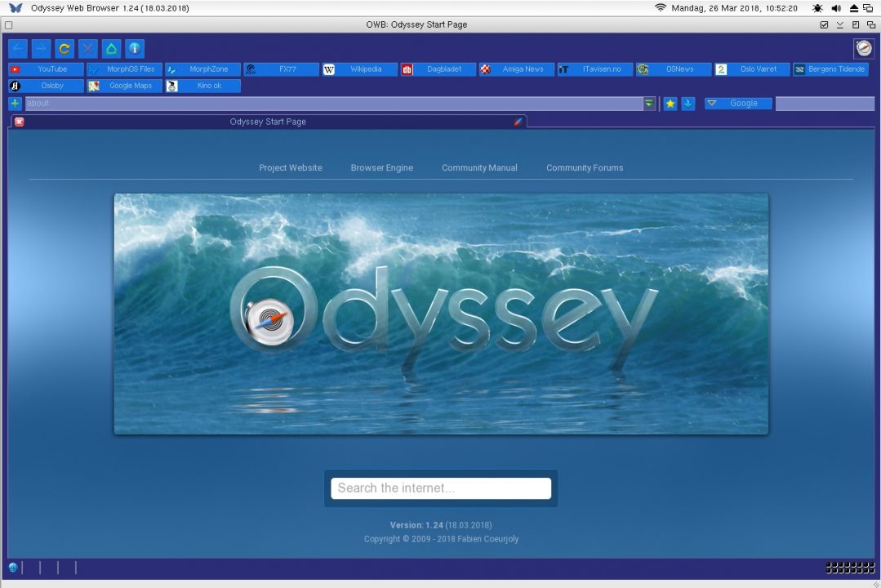Follow the Project Website link

pos(291,167)
